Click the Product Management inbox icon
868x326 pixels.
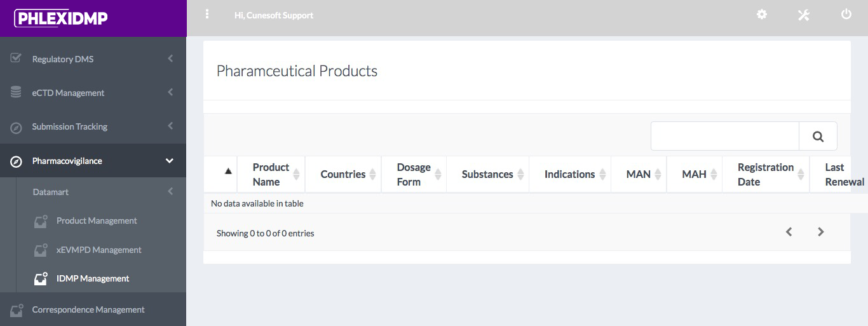[41, 221]
